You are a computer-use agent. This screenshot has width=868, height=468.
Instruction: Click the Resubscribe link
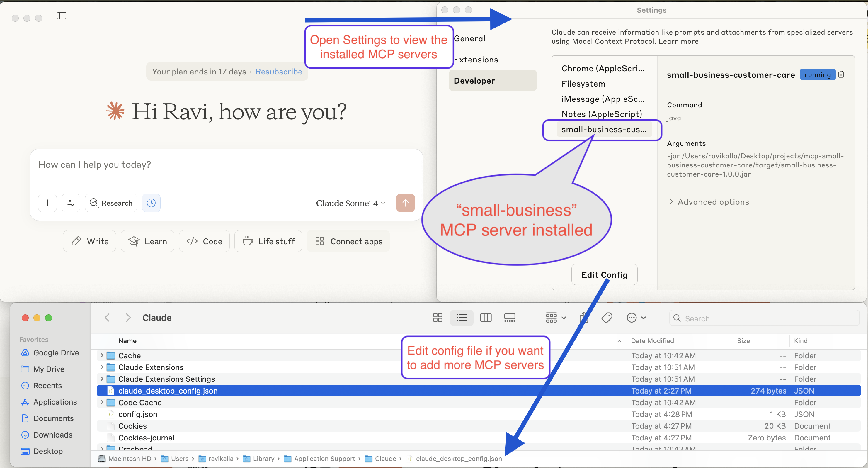tap(279, 72)
